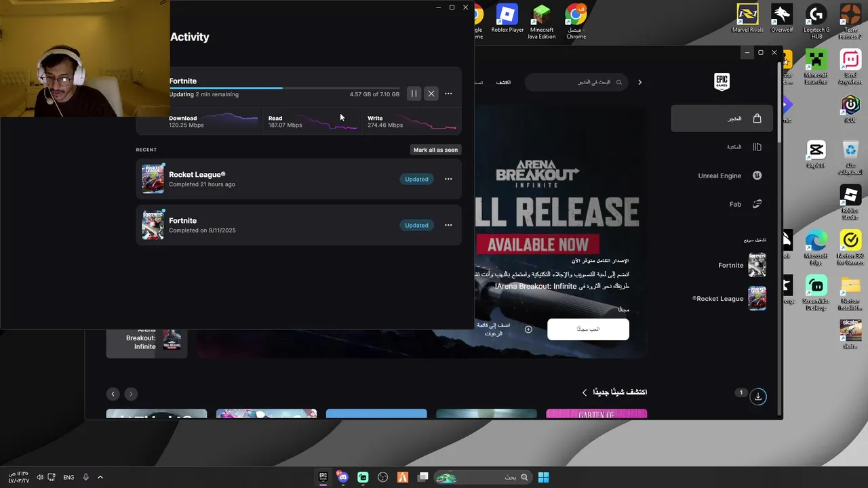This screenshot has height=488, width=868.
Task: Click the white play-for-free button for Arena Breakout
Action: tap(588, 329)
